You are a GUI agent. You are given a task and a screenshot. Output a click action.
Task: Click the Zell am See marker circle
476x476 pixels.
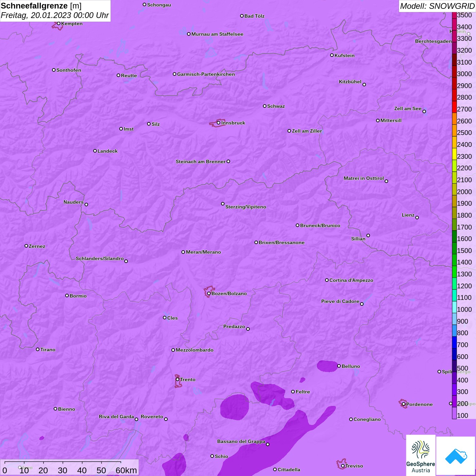pos(424,111)
